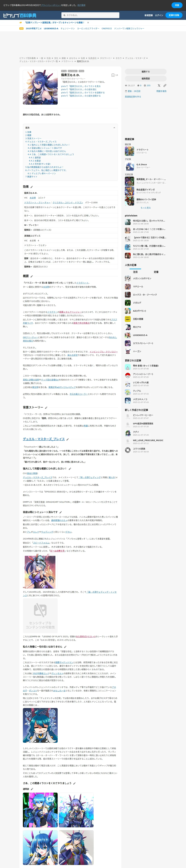Open the ドラグハート parent article thumbnail

(130, 151)
